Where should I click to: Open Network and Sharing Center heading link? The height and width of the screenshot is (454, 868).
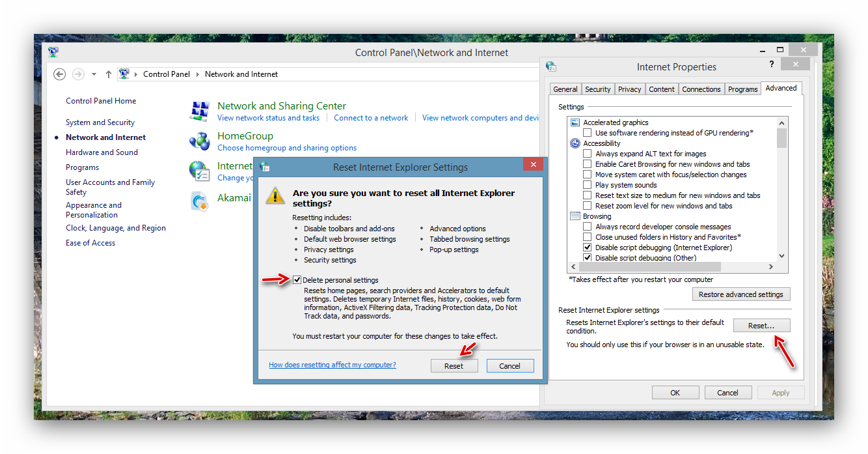pos(282,106)
